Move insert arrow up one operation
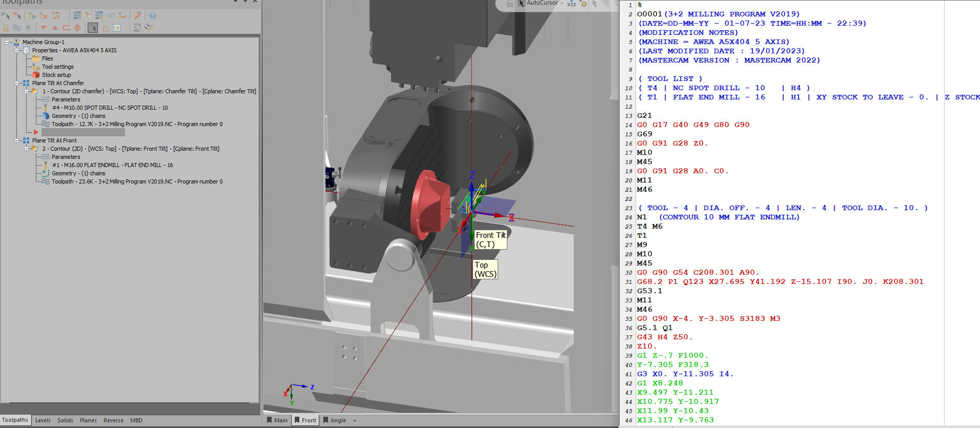The width and height of the screenshot is (980, 428). pos(55,28)
